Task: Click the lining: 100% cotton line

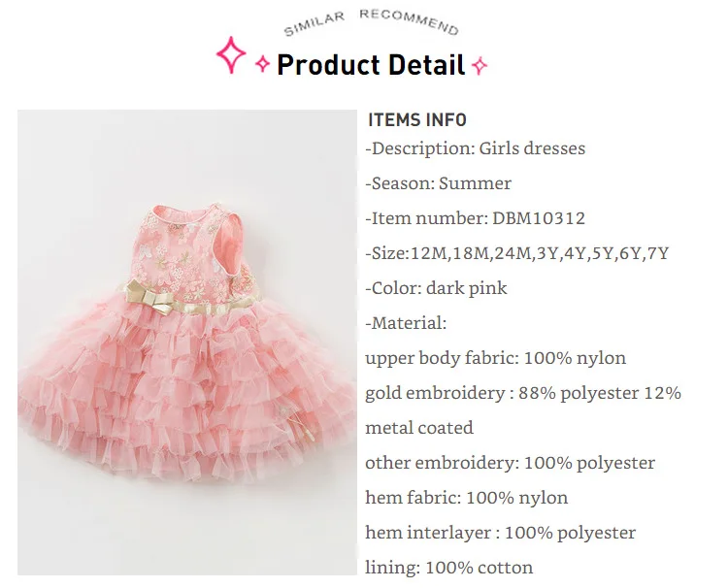Action: (449, 568)
